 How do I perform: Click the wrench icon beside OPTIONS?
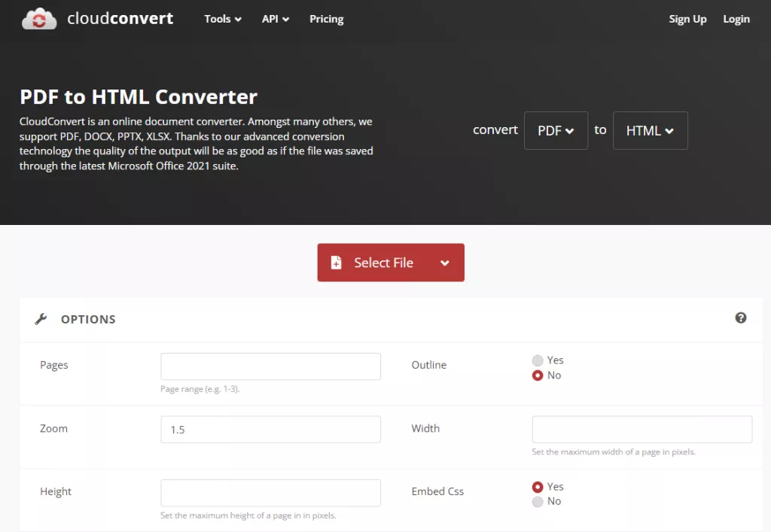point(41,319)
